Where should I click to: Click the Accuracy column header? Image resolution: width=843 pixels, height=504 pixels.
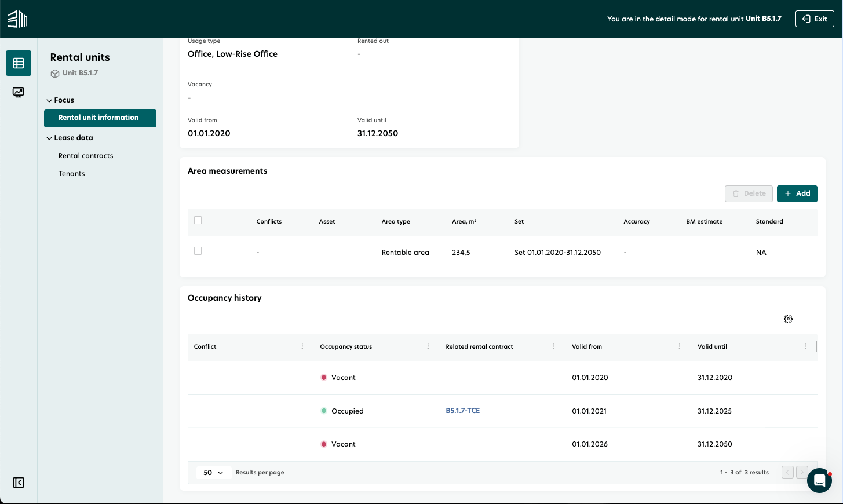[x=637, y=221]
